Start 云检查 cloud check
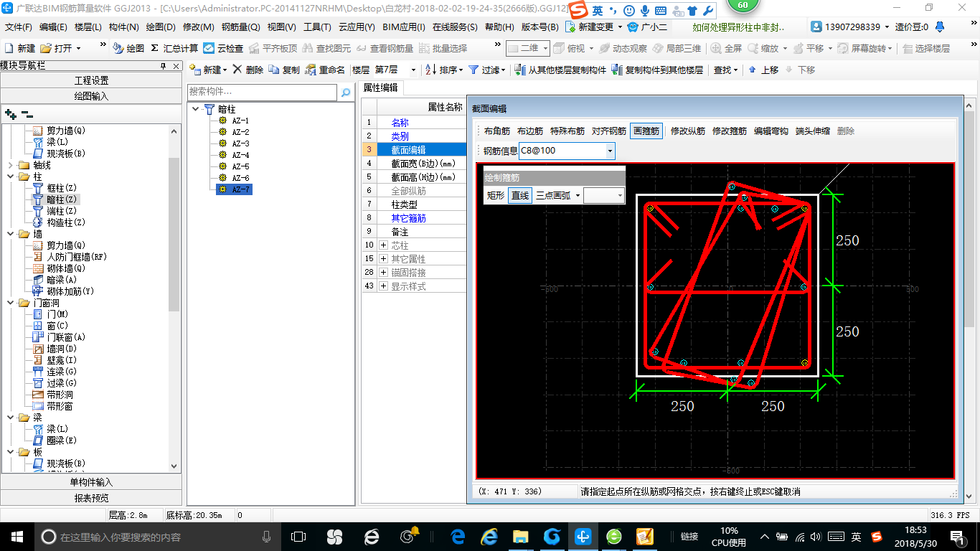 (223, 48)
